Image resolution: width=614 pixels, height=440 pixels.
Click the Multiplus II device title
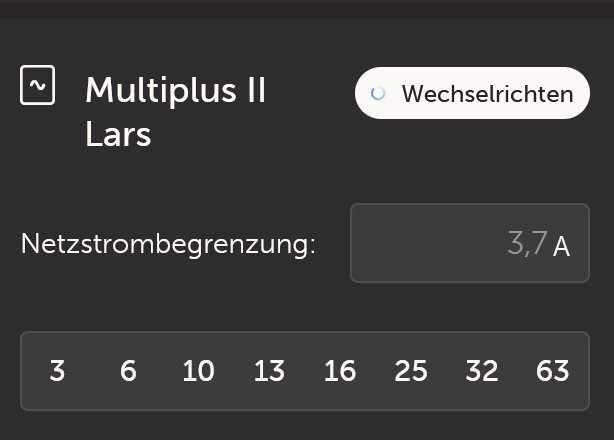[x=176, y=90]
